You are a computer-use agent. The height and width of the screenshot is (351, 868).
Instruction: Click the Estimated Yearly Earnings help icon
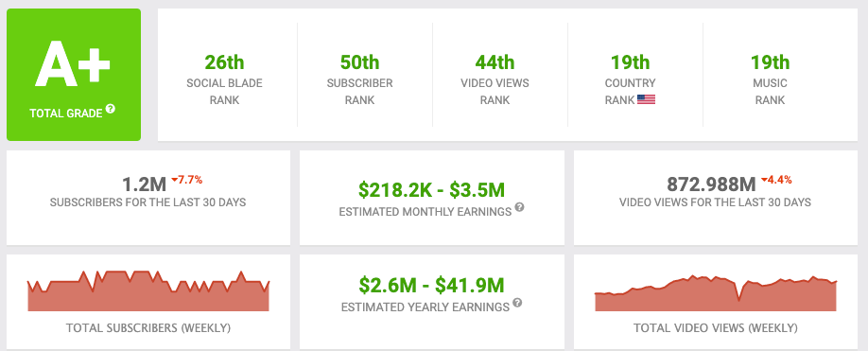pyautogui.click(x=517, y=303)
